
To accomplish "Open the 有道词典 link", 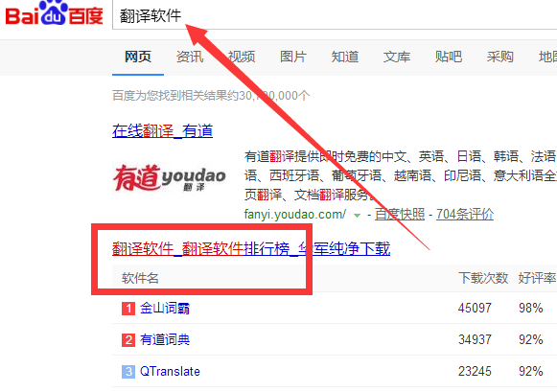I will click(x=165, y=340).
